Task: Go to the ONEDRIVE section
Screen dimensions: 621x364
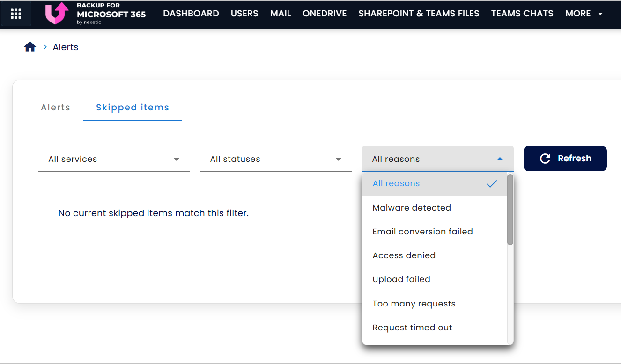Action: click(x=325, y=14)
